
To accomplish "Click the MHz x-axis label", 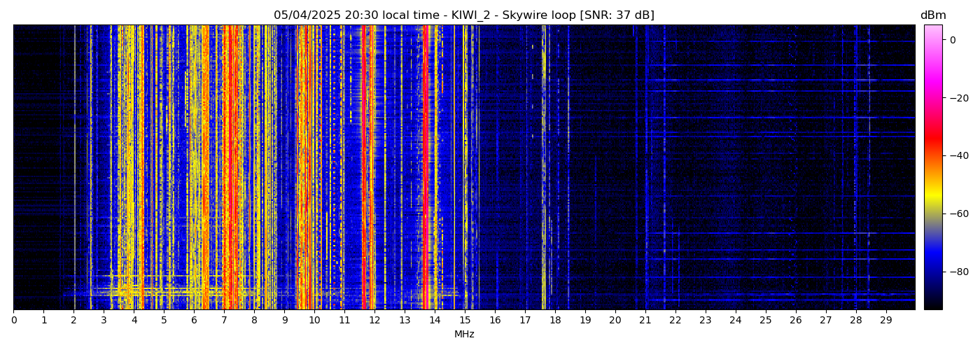I will tap(464, 335).
